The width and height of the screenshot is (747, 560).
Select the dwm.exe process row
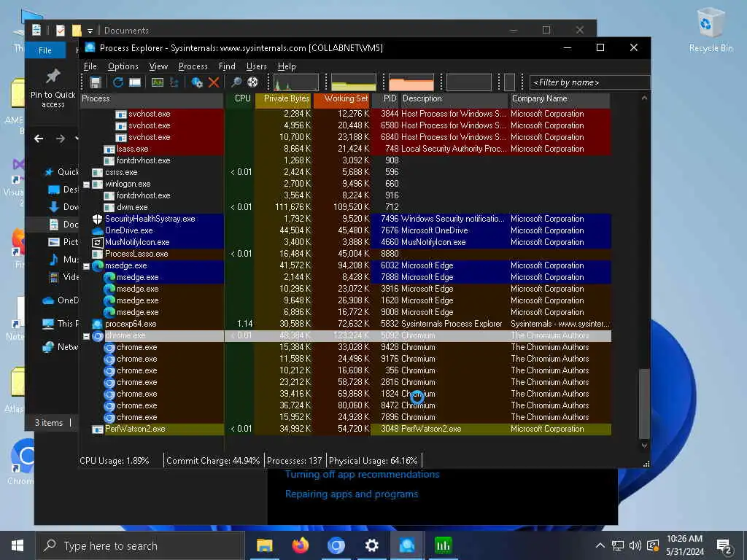click(345, 207)
